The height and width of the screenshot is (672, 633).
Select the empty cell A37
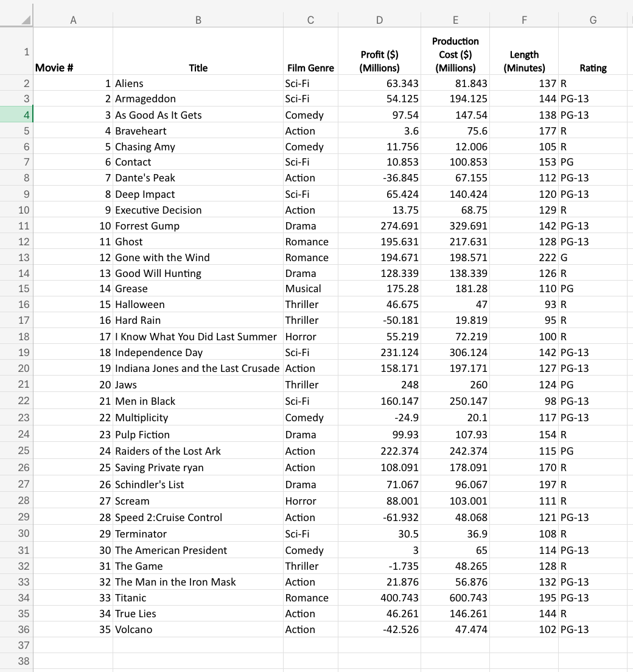click(73, 645)
